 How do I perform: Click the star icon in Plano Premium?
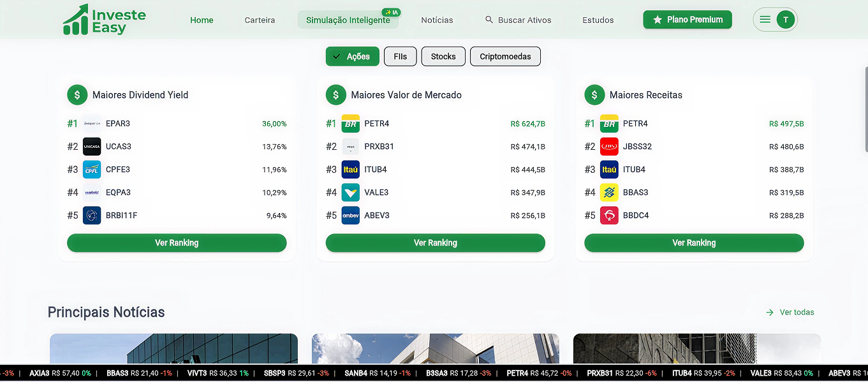click(x=658, y=20)
